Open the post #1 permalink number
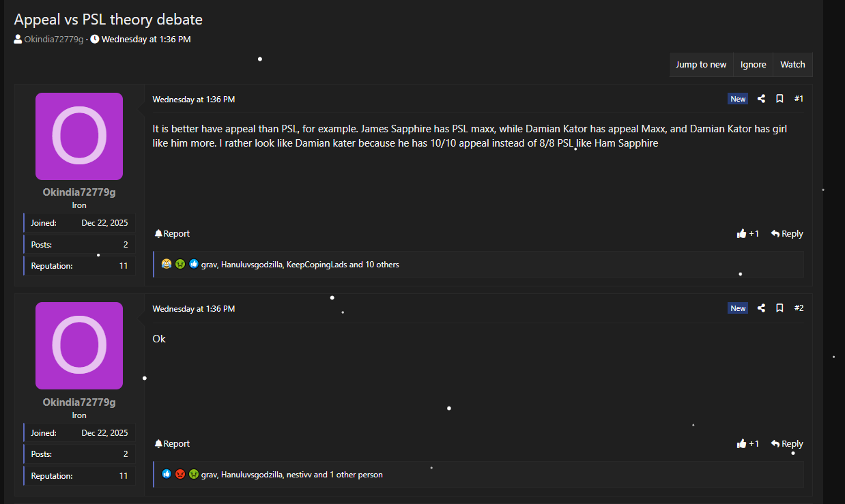The image size is (845, 504). coord(799,99)
